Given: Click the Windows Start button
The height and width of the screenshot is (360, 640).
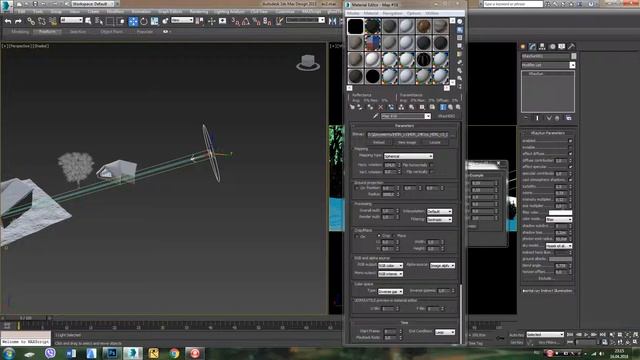Looking at the screenshot, I should 9,353.
